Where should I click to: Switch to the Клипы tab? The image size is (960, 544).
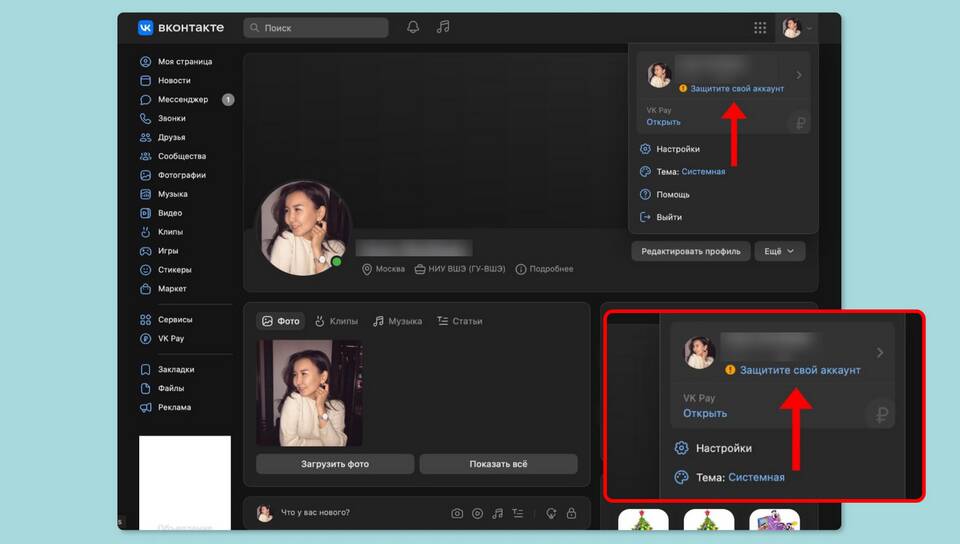tap(336, 321)
